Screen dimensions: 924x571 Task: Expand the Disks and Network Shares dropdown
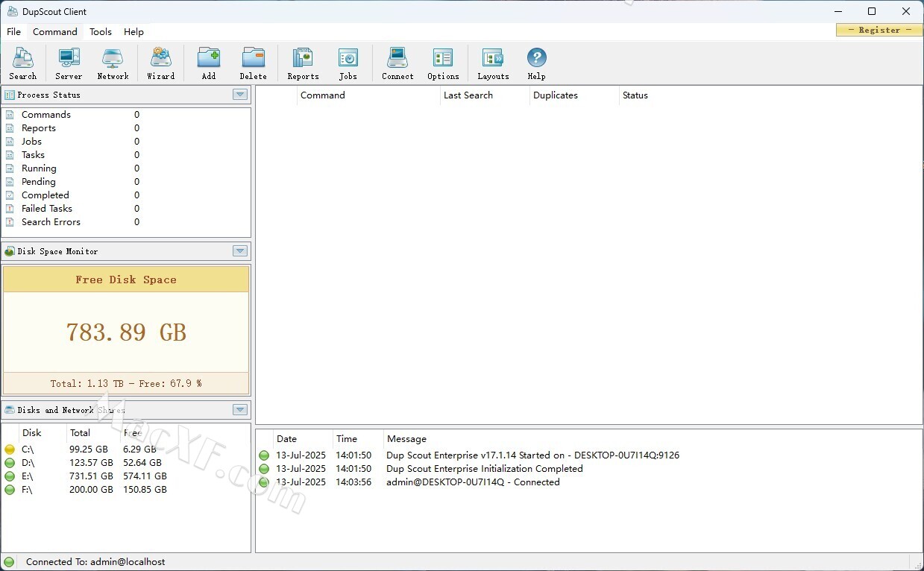pos(240,410)
